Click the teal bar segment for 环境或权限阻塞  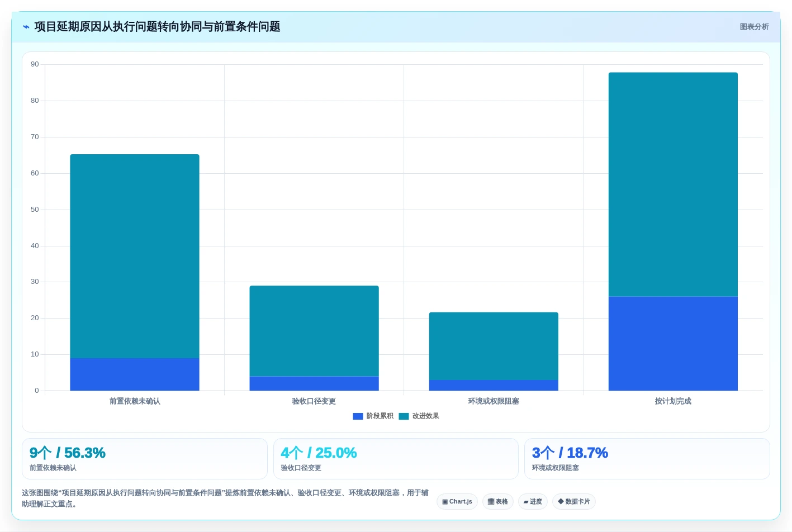494,346
